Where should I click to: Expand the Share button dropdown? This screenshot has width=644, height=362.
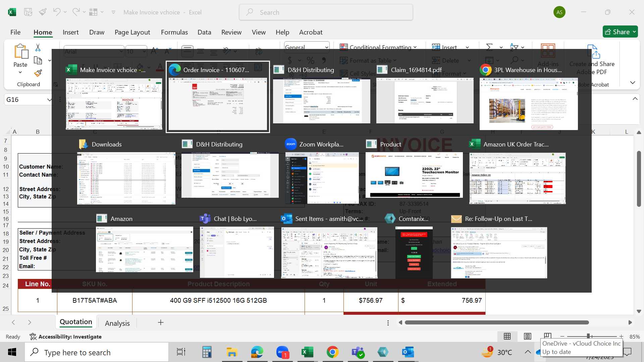point(634,32)
